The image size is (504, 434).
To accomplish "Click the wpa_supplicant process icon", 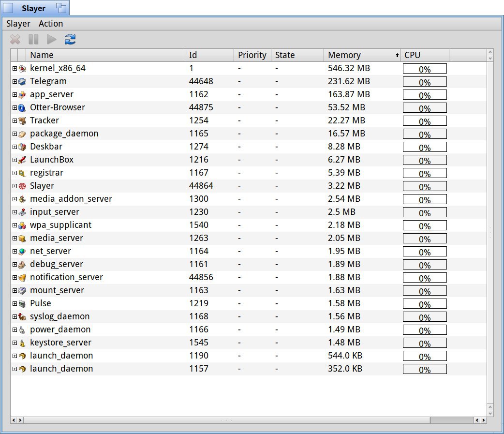I will pyautogui.click(x=22, y=225).
